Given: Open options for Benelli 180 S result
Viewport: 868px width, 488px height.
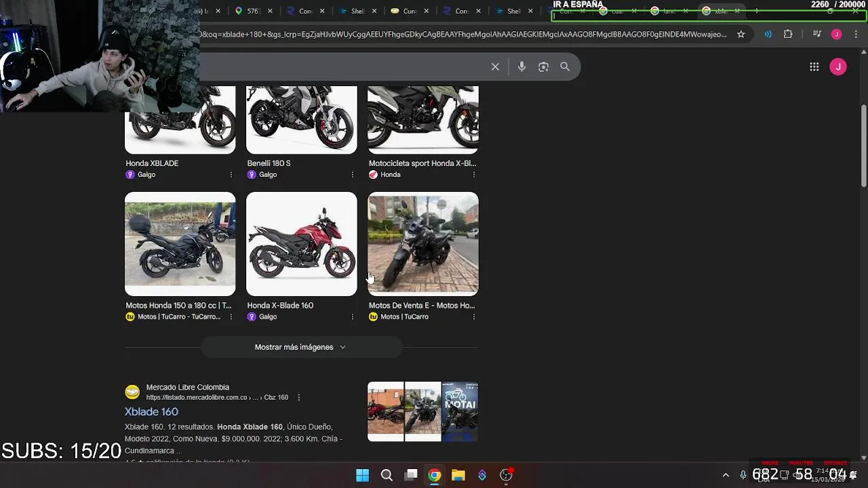Looking at the screenshot, I should 352,175.
